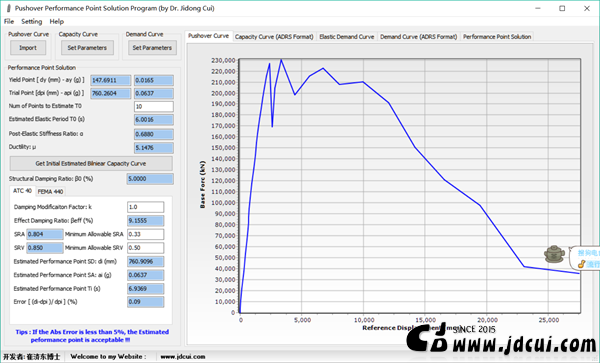Import a pushover curve

[28, 48]
